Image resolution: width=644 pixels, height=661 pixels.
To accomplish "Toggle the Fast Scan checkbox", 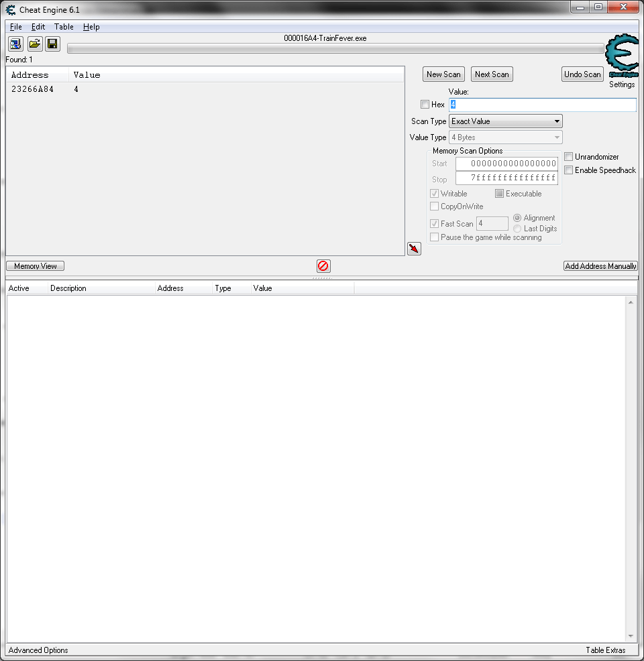I will click(435, 224).
